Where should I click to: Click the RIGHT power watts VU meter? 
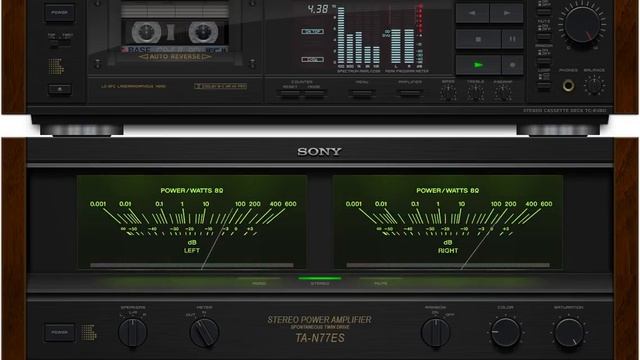coord(448,222)
